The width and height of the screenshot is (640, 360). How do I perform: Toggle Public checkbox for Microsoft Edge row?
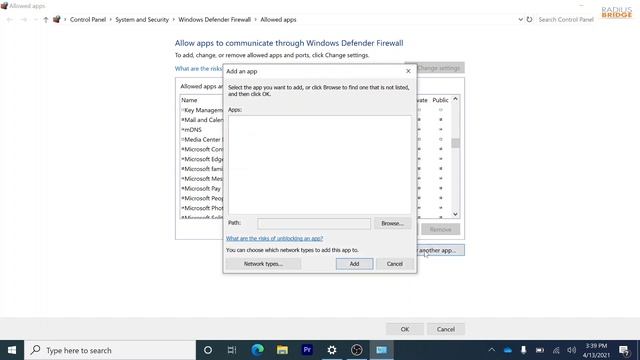440,159
